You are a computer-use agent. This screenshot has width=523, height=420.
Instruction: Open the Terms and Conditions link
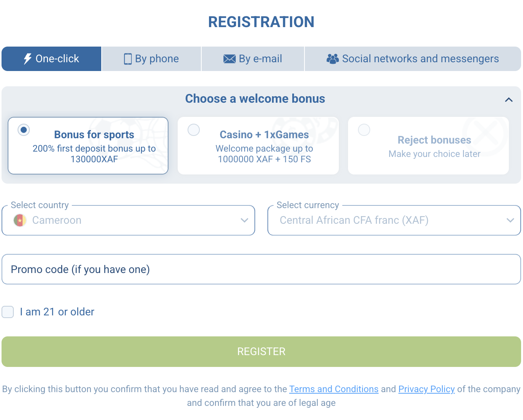pos(334,389)
